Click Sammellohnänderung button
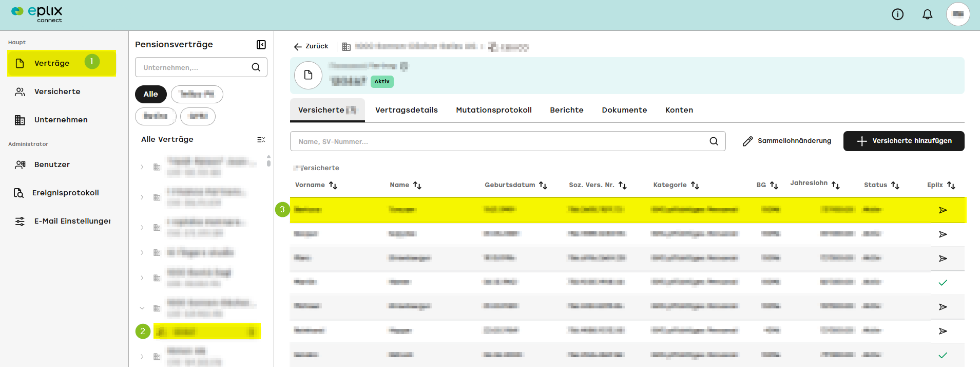980x367 pixels. (x=786, y=141)
